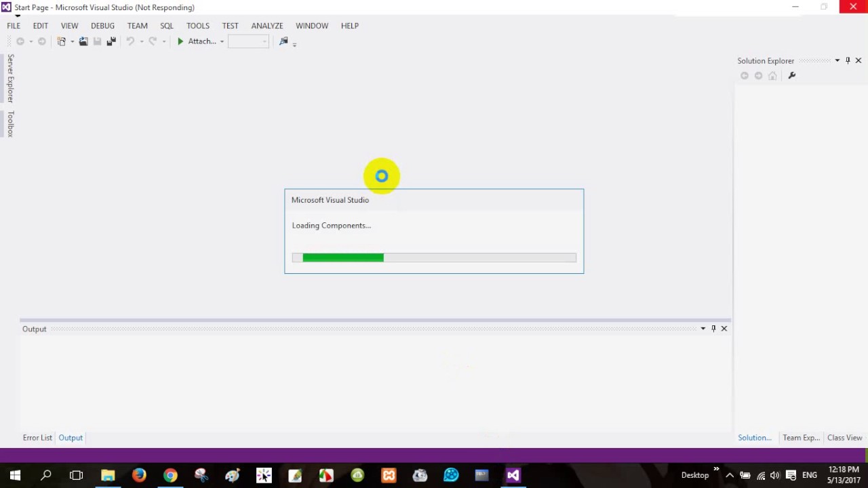
Task: Open the toolbar options overflow arrow
Action: (x=294, y=44)
